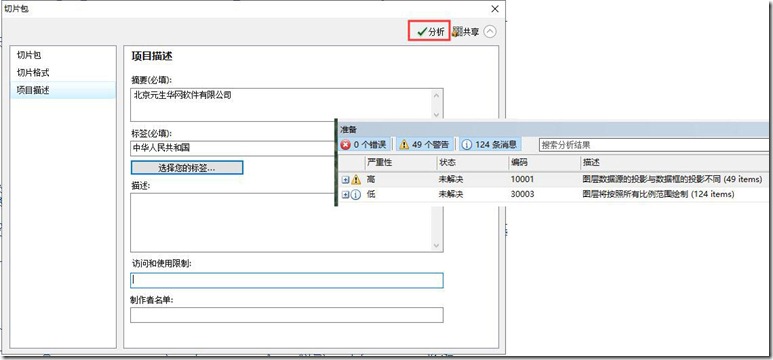Click 未解决 status in the 30003 row

[451, 195]
